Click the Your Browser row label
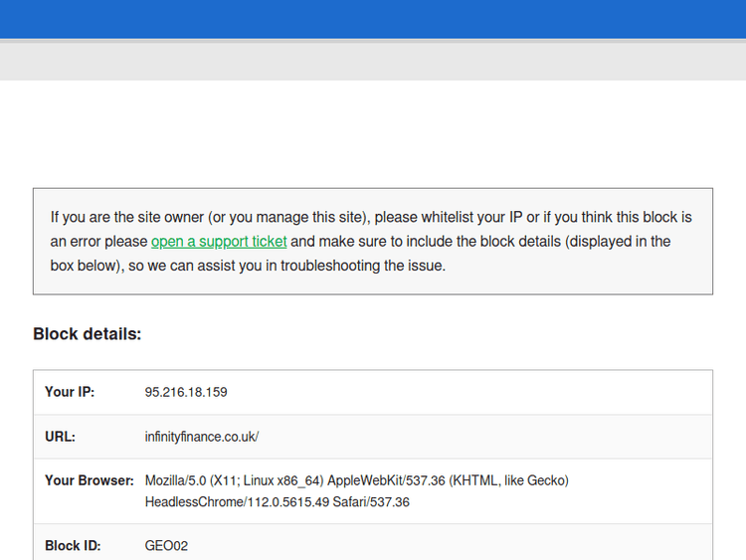The image size is (746, 560). 89,480
